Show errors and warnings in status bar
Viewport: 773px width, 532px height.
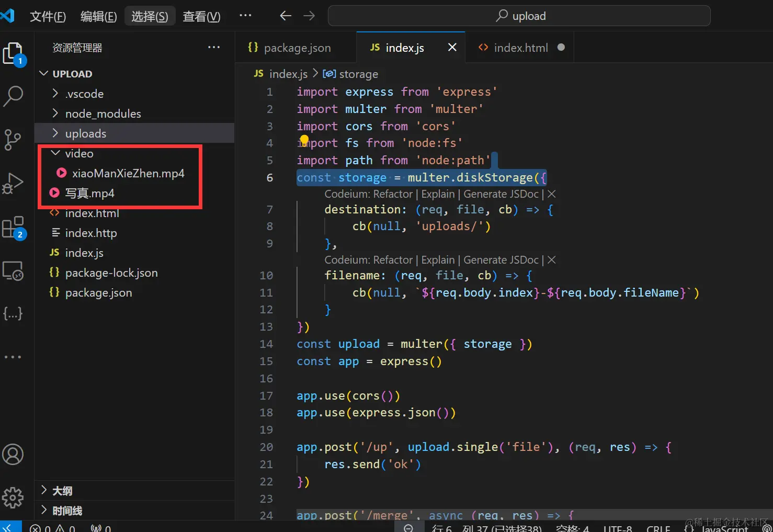tap(52, 528)
